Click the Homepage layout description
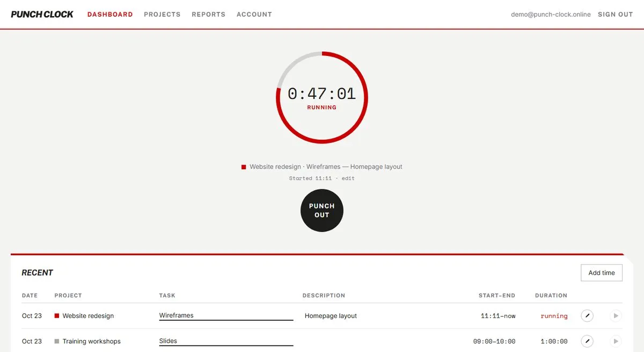 point(331,316)
